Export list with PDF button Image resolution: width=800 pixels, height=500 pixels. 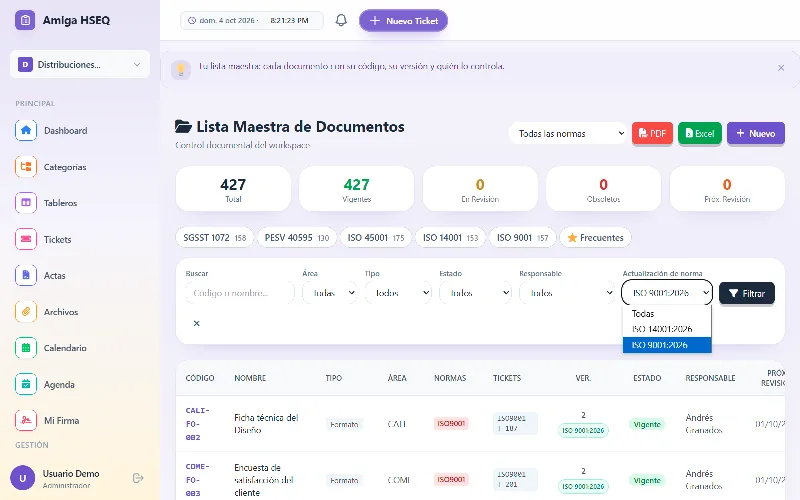tap(652, 134)
